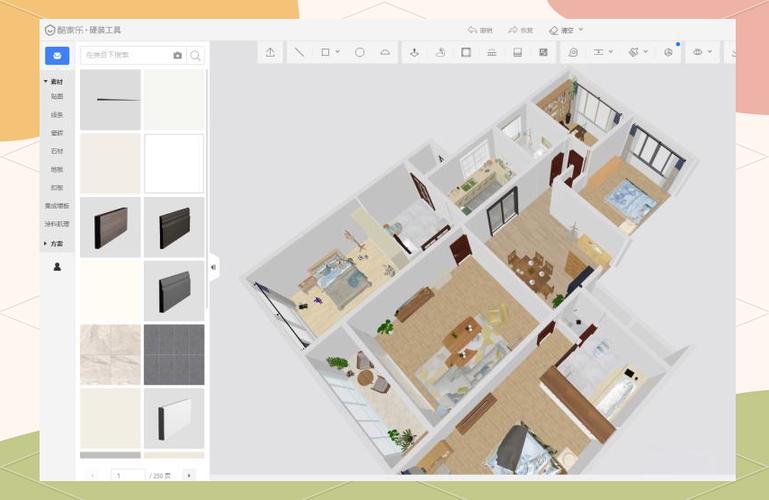Click the alignment tool icon
This screenshot has width=769, height=500.
click(598, 52)
